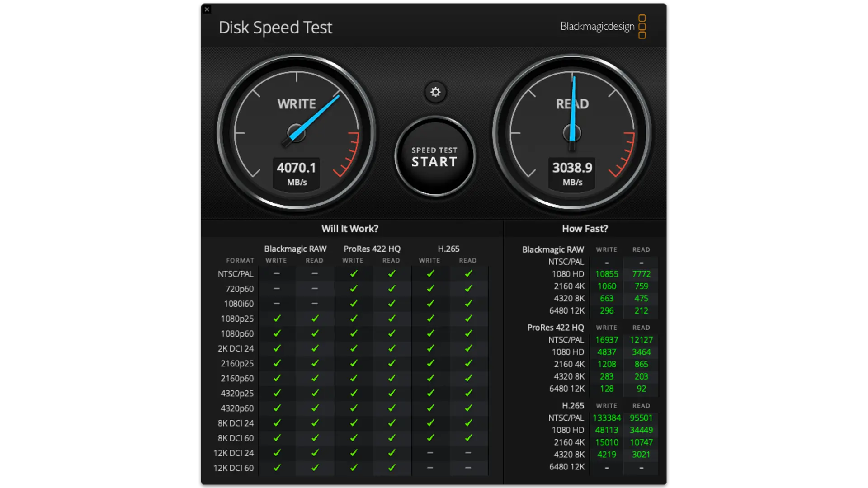Click the 12K DCI 60 format row label
The width and height of the screenshot is (868, 488).
tap(234, 468)
